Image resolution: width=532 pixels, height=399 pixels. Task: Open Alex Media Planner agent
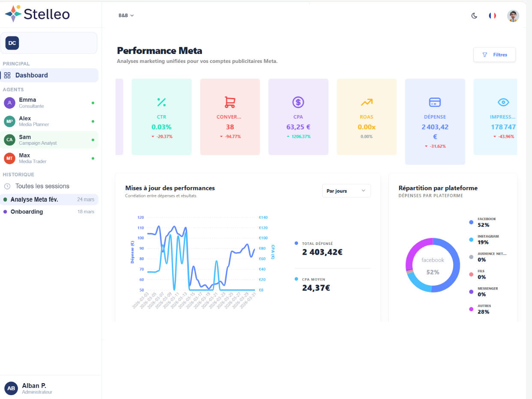click(50, 121)
